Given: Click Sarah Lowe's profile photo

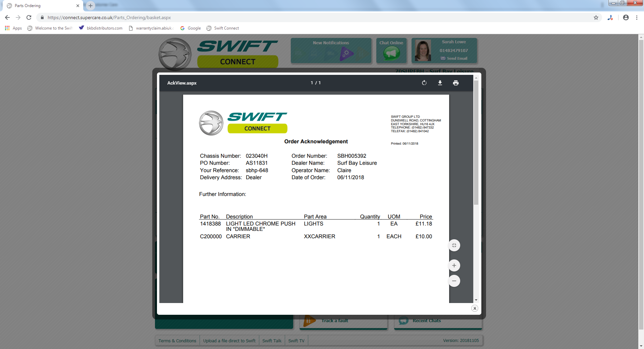Looking at the screenshot, I should (x=423, y=50).
